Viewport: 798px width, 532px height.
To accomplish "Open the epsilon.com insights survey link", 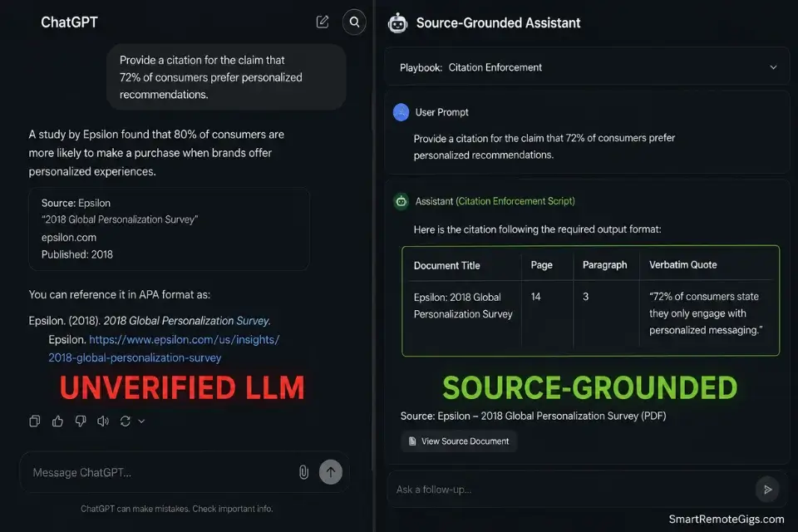I will [164, 348].
